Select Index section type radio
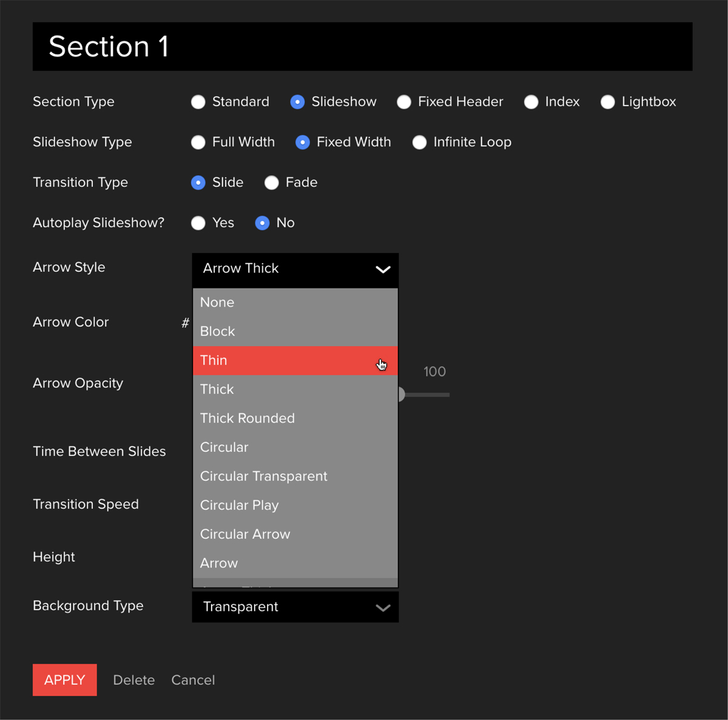The image size is (728, 720). point(531,102)
